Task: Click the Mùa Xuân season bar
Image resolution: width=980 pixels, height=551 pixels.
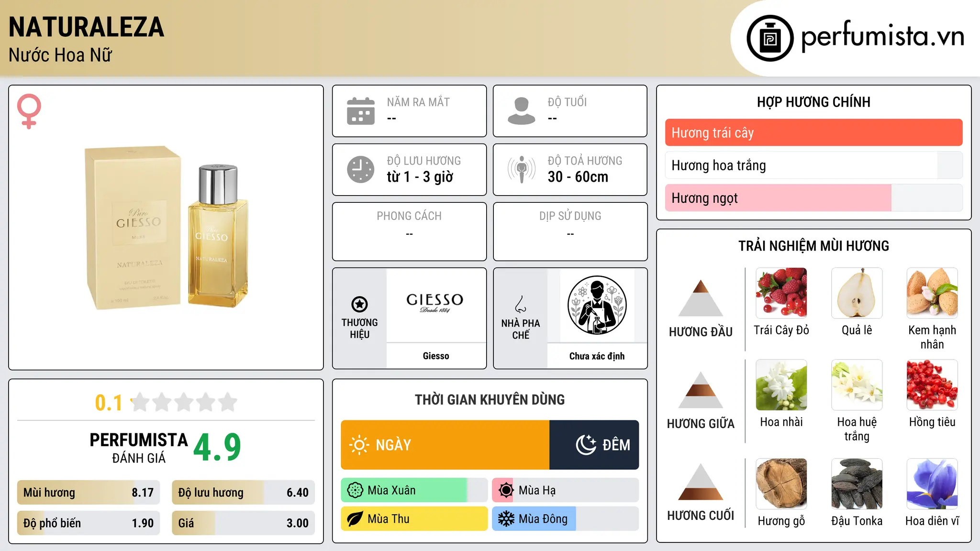Action: coord(414,490)
